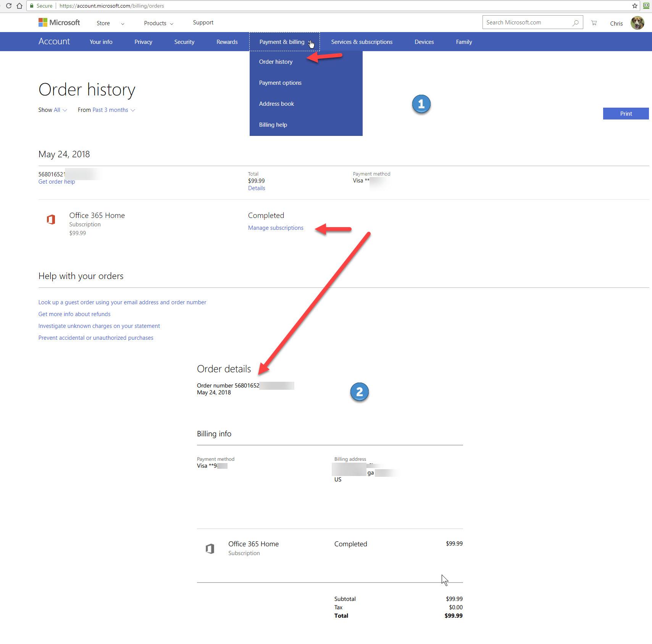Click the search magnifier icon

click(576, 22)
